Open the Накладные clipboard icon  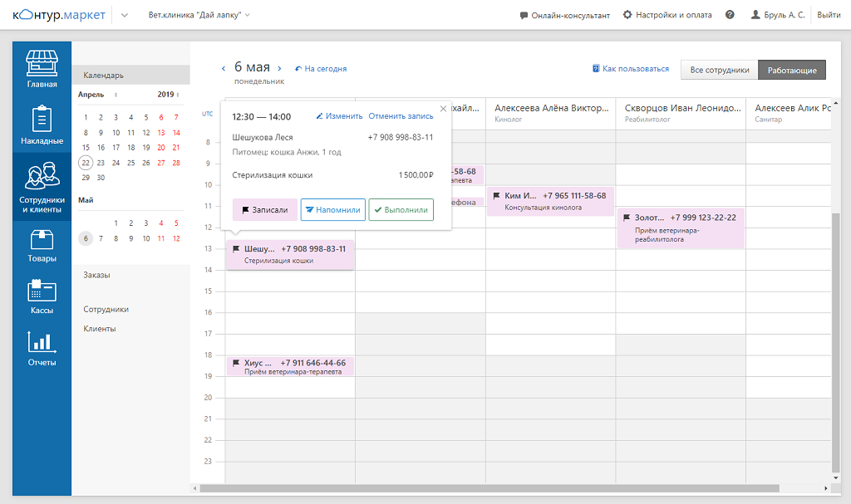coord(42,120)
